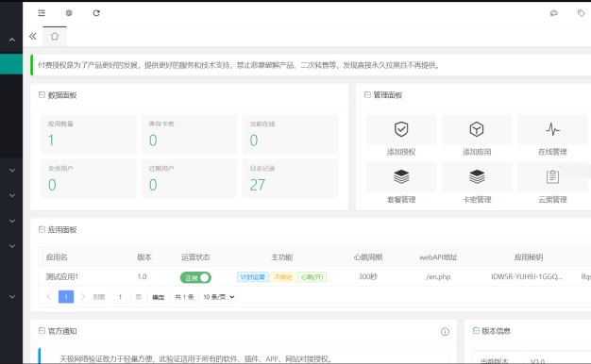Viewport: 591px width, 364px height.
Task: Switch to the home tab
Action: pos(55,37)
